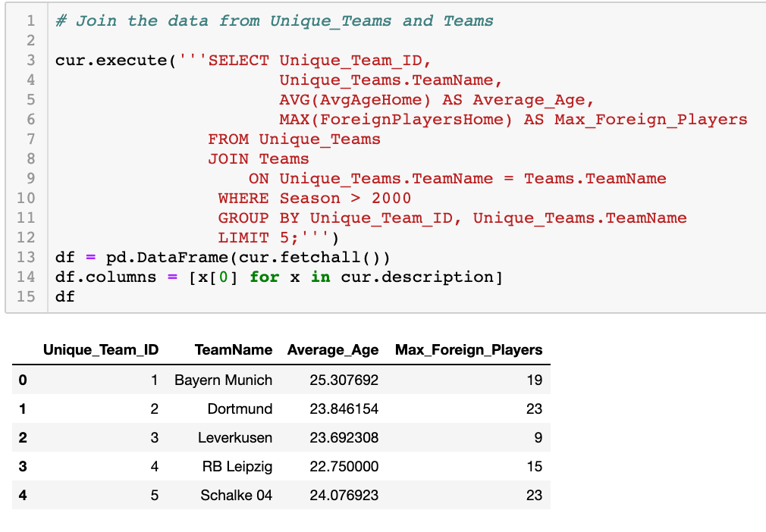Click 'JOIN Teams' on line 8

(259, 159)
